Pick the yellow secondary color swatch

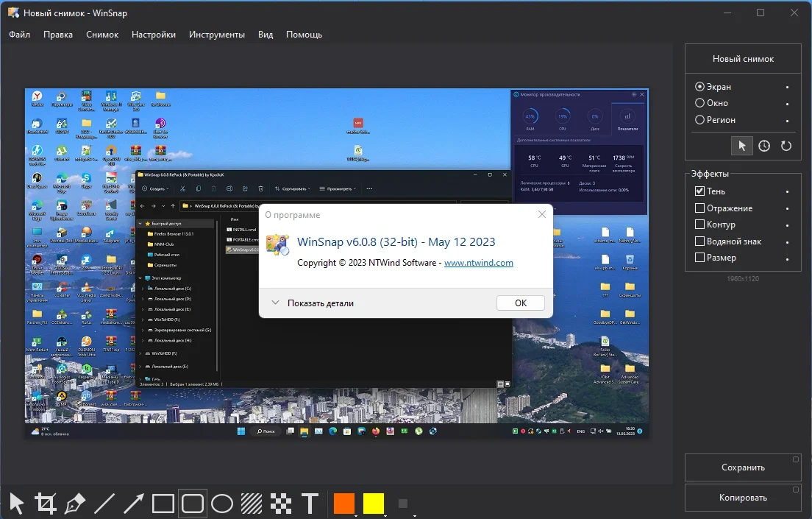pyautogui.click(x=374, y=504)
